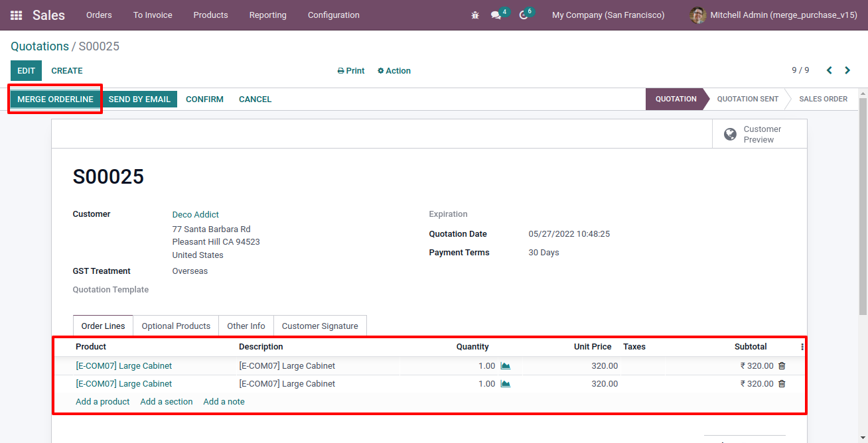Open the To Invoice menu
Viewport: 868px width, 443px height.
pyautogui.click(x=153, y=15)
